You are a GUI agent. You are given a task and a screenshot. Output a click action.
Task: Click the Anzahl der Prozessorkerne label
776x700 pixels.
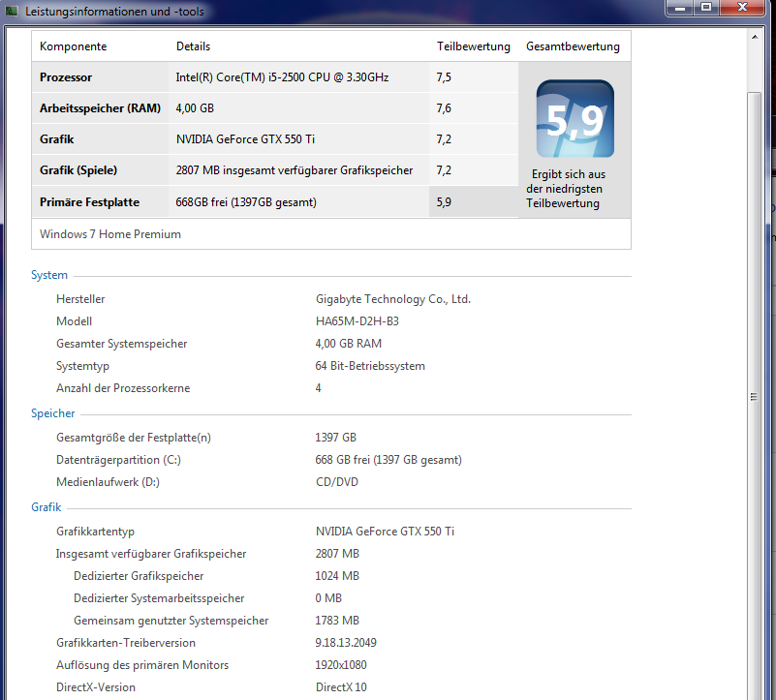123,388
